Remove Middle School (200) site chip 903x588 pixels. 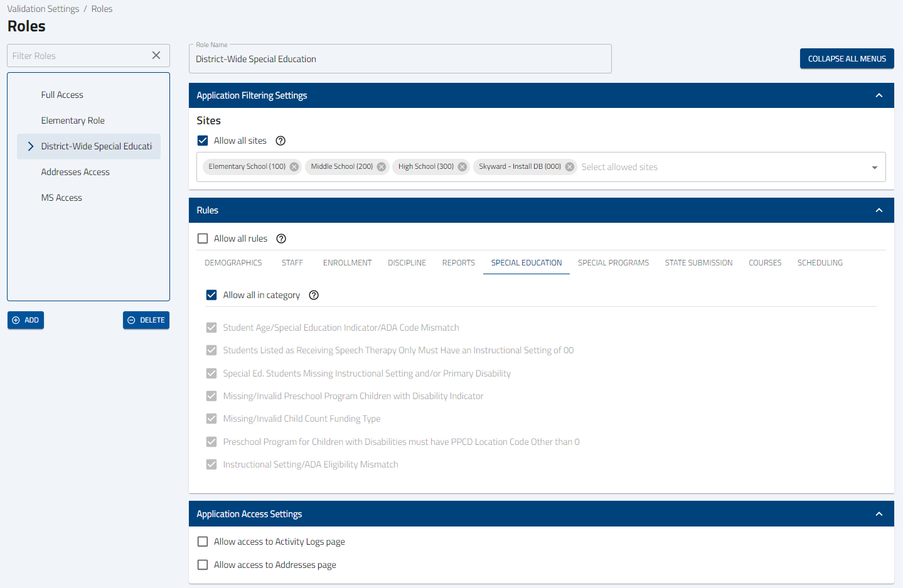(x=381, y=167)
